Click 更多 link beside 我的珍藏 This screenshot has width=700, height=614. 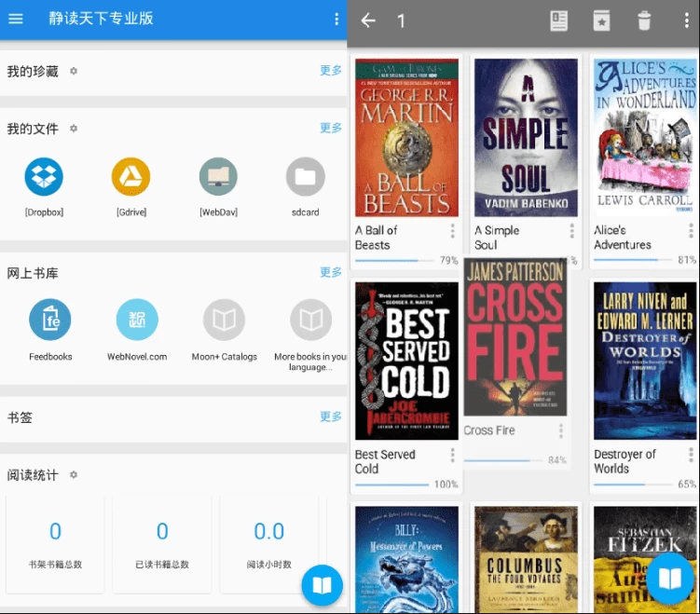point(331,71)
